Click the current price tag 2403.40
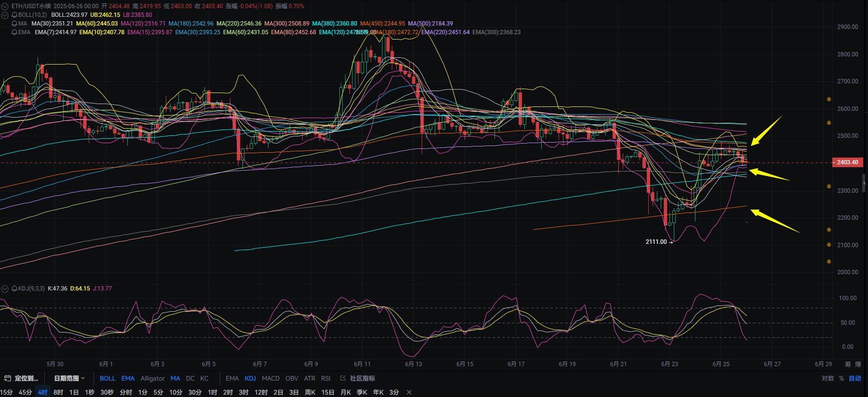Viewport: 868px width, 397px height. coord(848,162)
